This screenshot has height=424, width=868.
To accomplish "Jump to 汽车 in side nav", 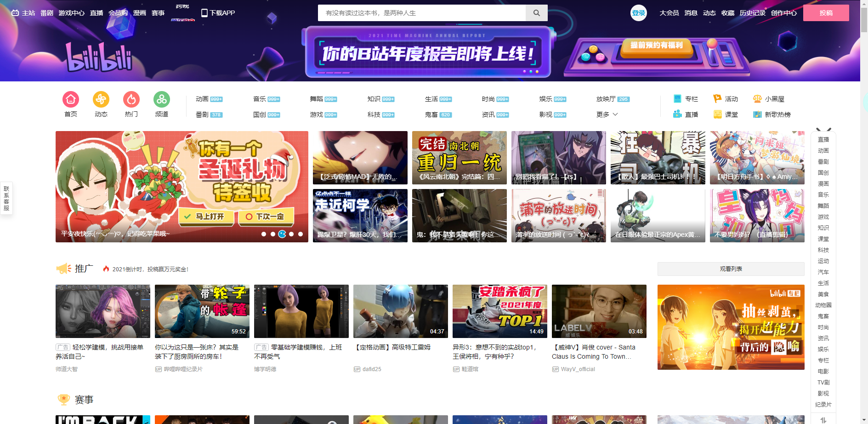I will click(x=823, y=272).
